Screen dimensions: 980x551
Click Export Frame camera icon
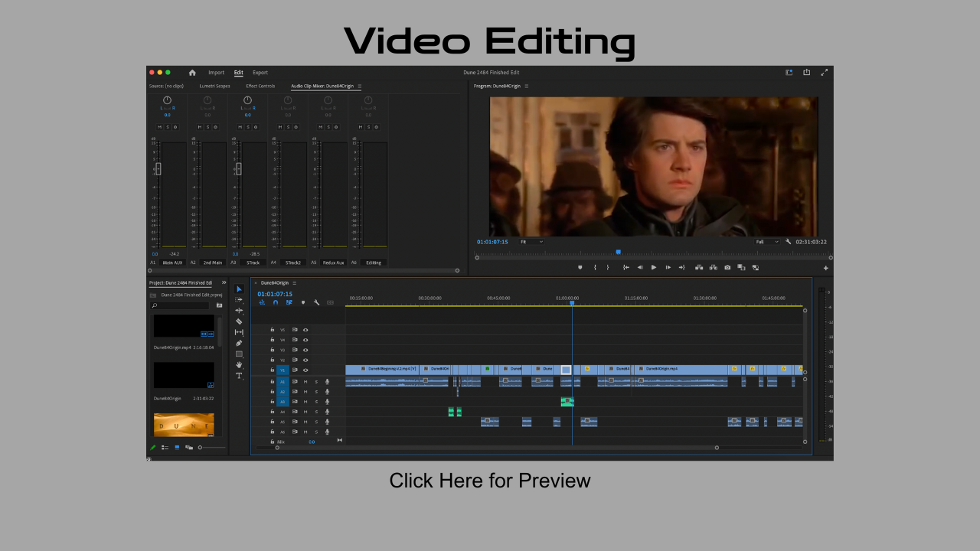tap(727, 267)
